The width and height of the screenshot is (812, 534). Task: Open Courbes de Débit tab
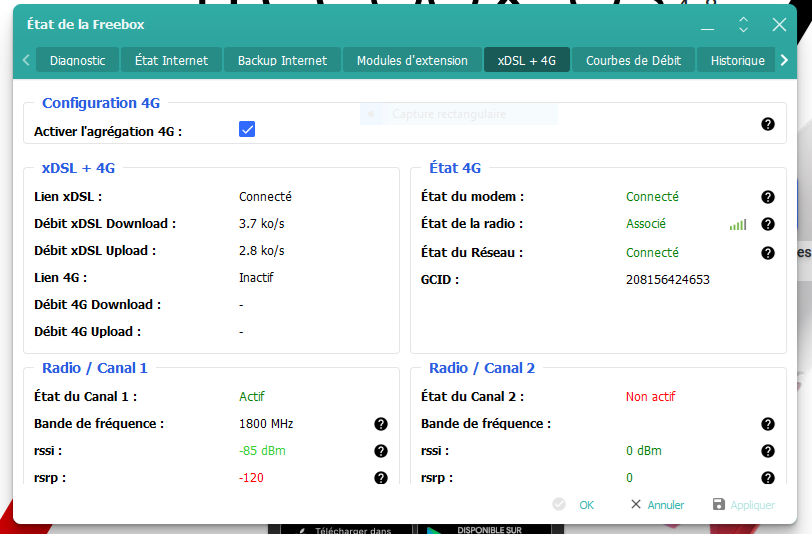[x=633, y=61]
